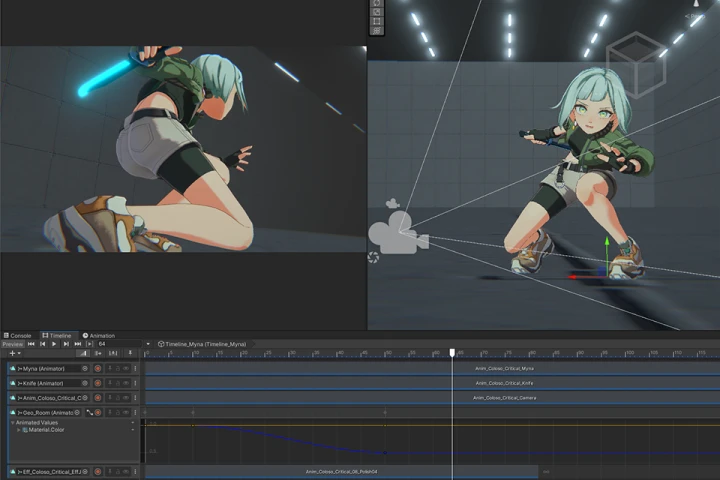Select the Anim_Coloso_Critical_08_Polish04 clip
720x480 pixels.
pyautogui.click(x=342, y=472)
